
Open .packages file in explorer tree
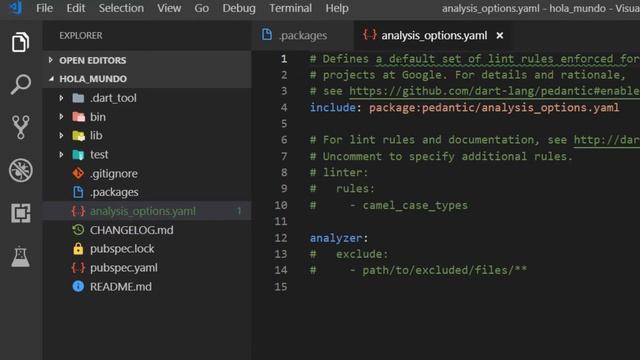[114, 192]
